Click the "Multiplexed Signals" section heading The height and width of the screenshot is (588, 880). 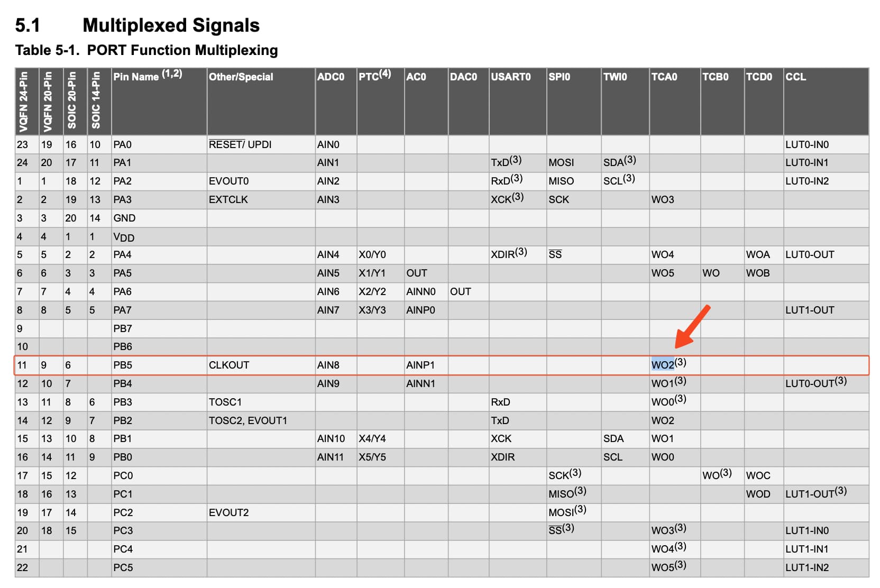171,25
